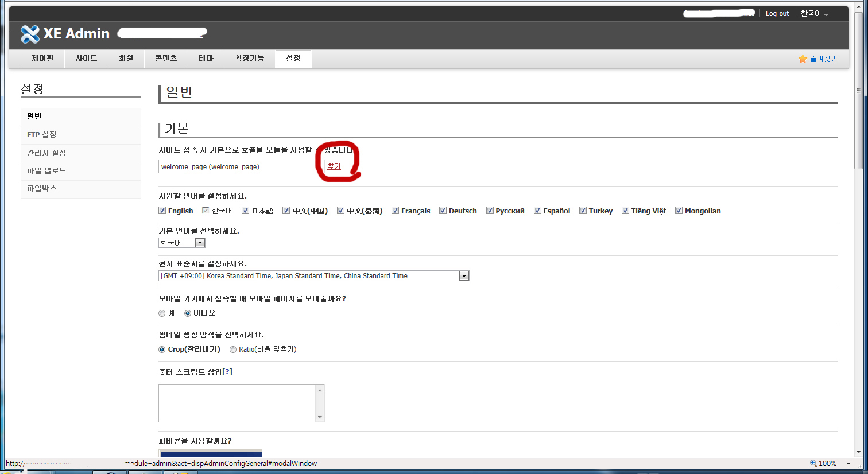Choose Ratio(비율 맞추기) thumbnail option
The width and height of the screenshot is (868, 474).
point(233,349)
